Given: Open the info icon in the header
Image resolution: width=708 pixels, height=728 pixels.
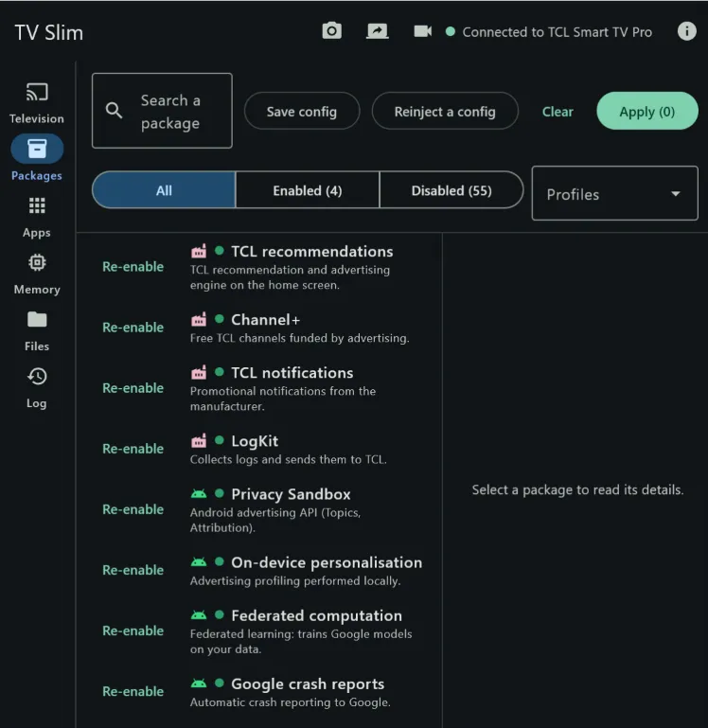Looking at the screenshot, I should (686, 31).
